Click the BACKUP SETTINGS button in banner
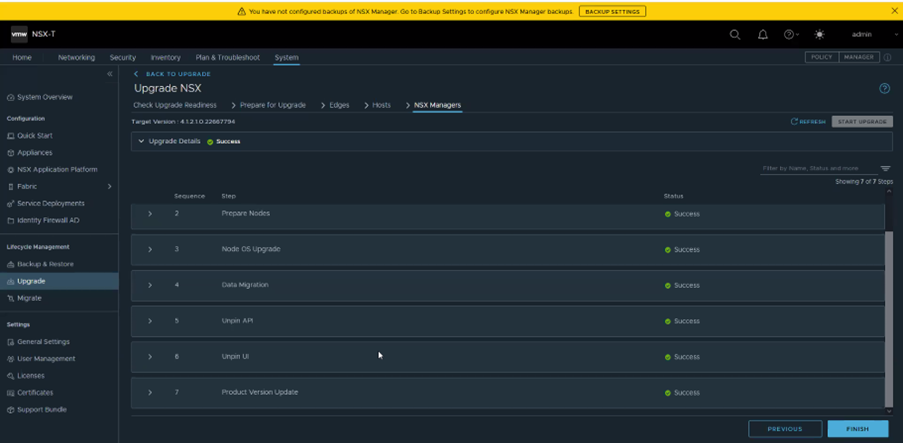Viewport: 903px width, 443px height. [612, 12]
